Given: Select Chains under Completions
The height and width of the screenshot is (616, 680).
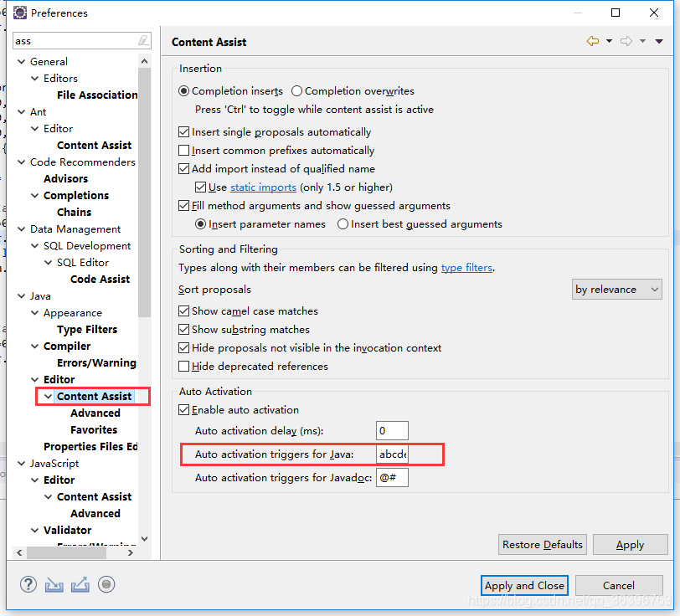Looking at the screenshot, I should click(75, 212).
